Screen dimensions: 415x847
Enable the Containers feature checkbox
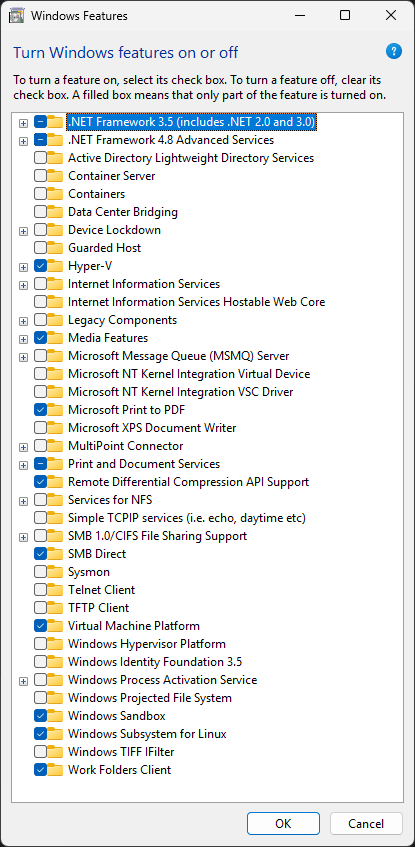pyautogui.click(x=40, y=194)
